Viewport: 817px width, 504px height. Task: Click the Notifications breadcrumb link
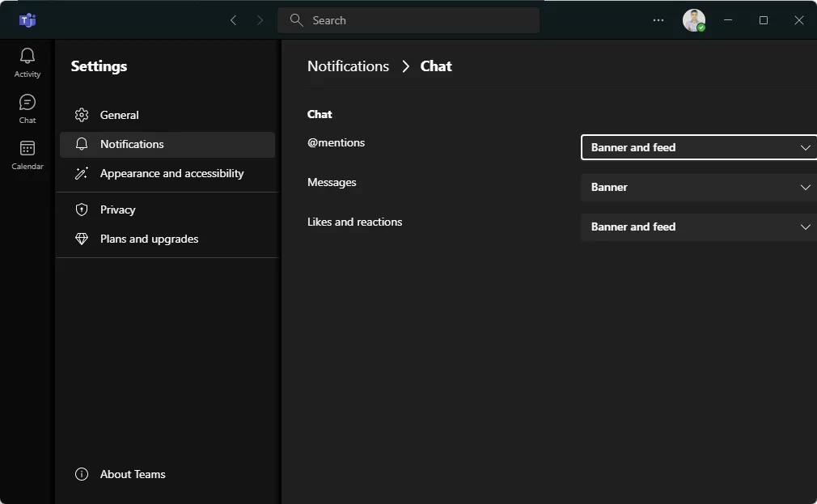348,66
